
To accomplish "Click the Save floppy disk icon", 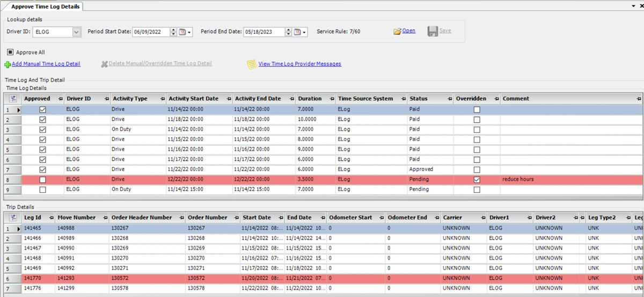I will (433, 32).
